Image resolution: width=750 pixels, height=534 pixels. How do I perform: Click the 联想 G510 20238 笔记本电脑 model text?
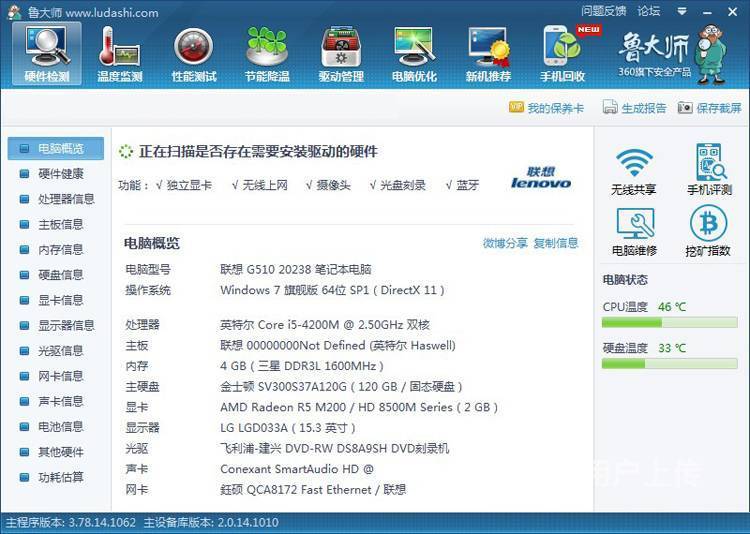pyautogui.click(x=296, y=269)
